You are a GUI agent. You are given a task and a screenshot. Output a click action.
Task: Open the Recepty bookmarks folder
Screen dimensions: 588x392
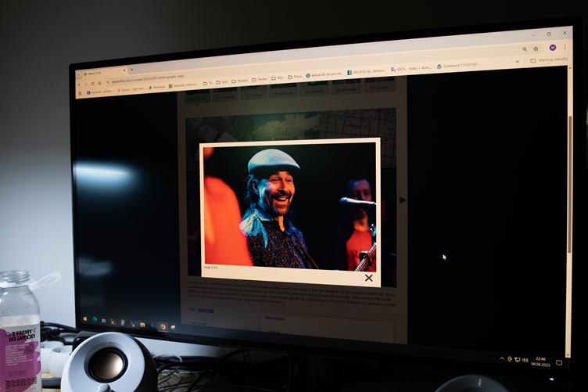click(239, 81)
